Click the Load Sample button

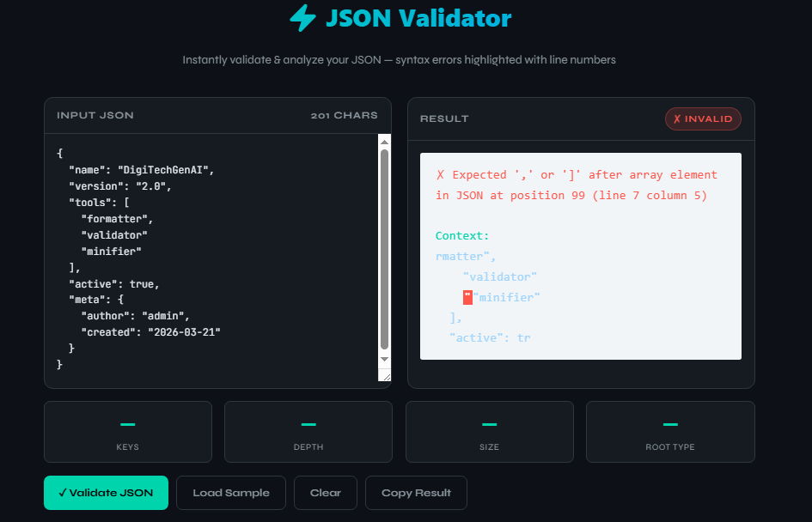pos(230,493)
